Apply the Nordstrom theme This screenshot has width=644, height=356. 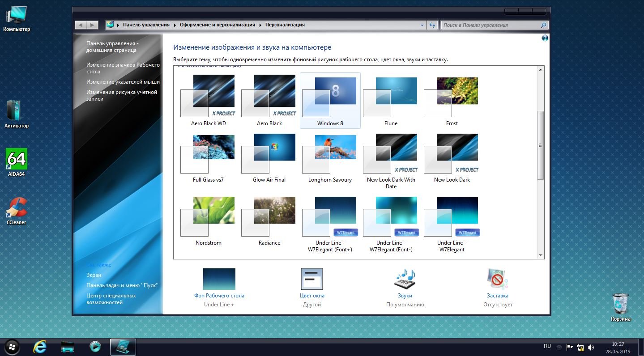pos(208,221)
